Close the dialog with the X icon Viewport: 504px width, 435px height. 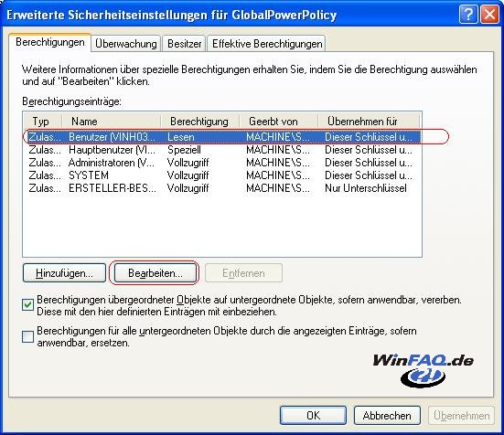[489, 15]
